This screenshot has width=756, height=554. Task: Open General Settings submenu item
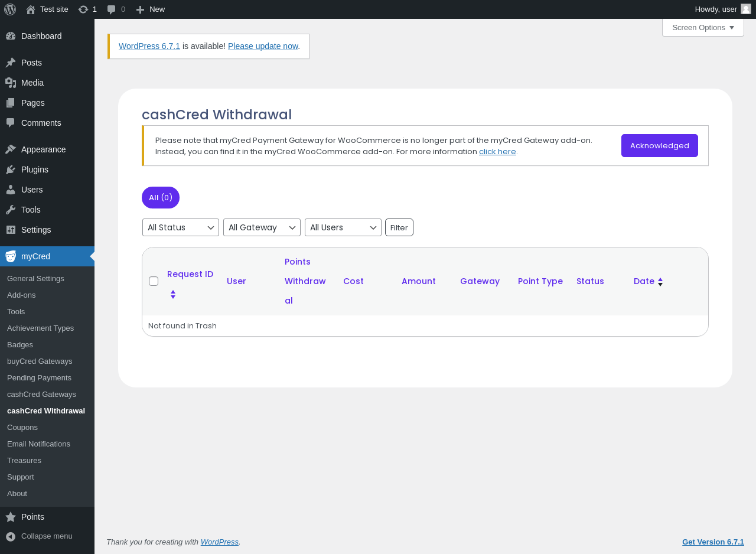(x=35, y=279)
